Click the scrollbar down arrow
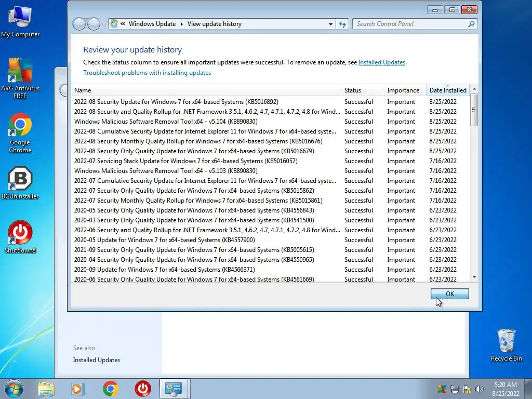This screenshot has height=399, width=532. 474,277
